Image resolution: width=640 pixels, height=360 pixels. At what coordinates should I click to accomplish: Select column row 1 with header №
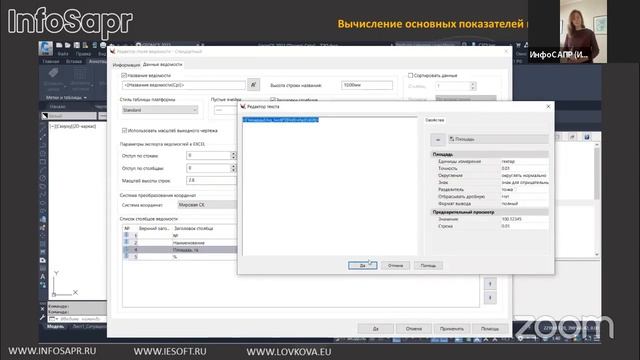point(180,236)
